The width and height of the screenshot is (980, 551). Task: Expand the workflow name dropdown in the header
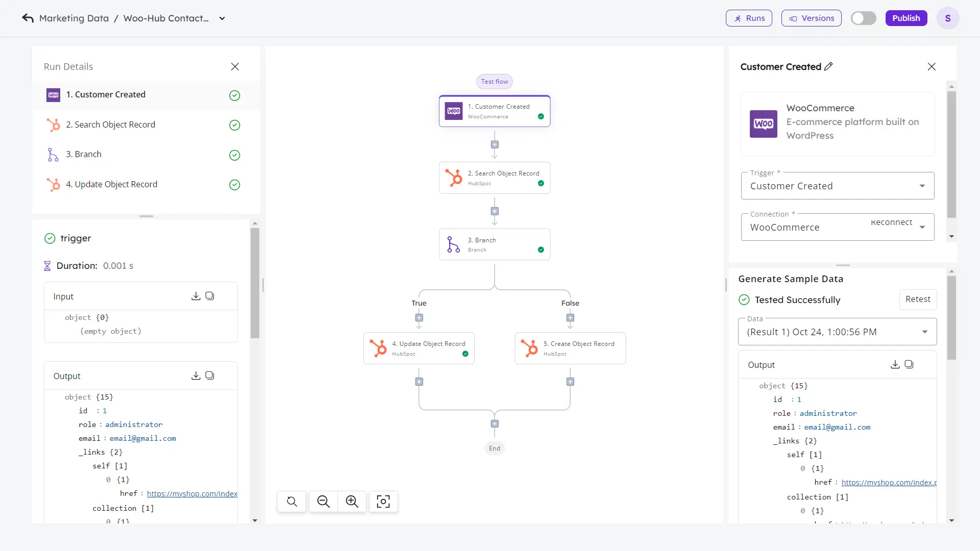(x=222, y=18)
